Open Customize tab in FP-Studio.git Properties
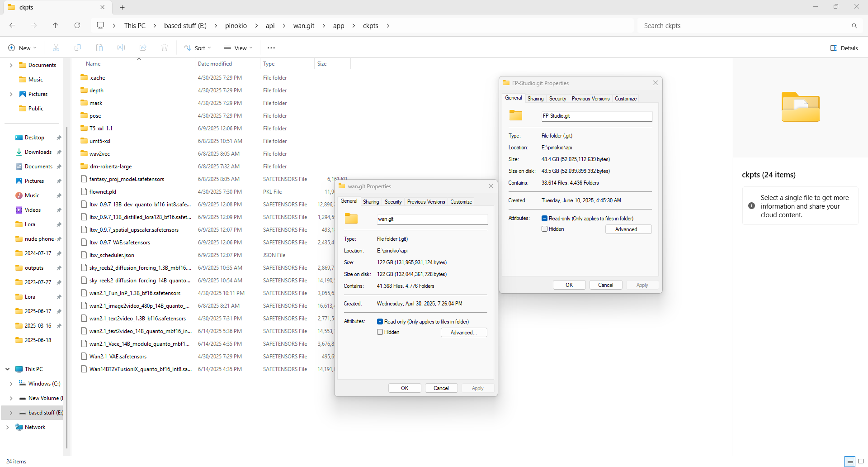This screenshot has width=868, height=467. [626, 99]
